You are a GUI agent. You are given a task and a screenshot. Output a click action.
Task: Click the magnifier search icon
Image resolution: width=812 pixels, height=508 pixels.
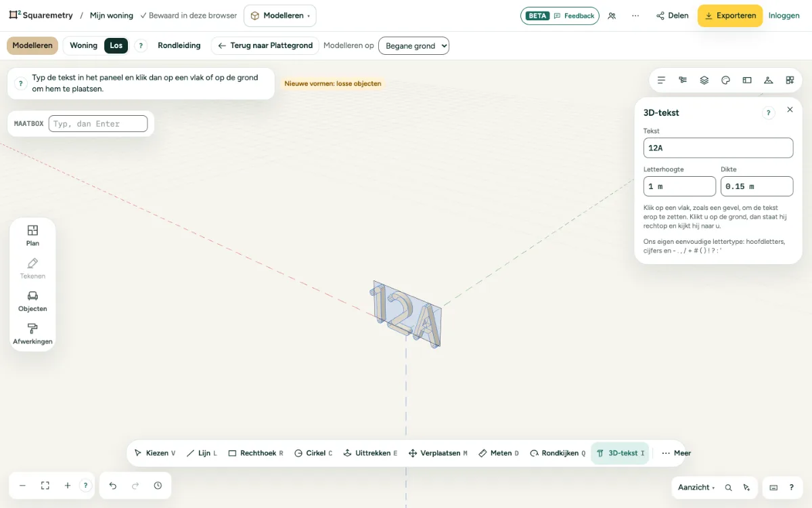click(x=728, y=488)
